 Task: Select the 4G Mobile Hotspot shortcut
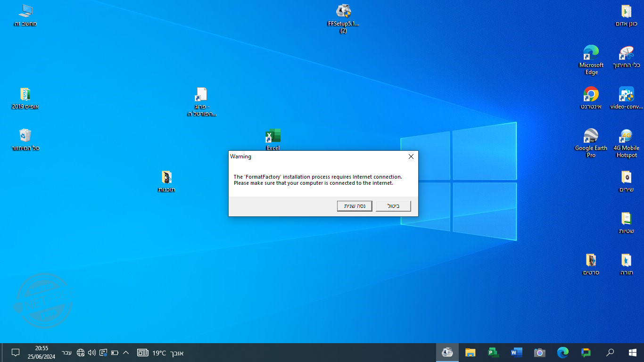pyautogui.click(x=626, y=143)
